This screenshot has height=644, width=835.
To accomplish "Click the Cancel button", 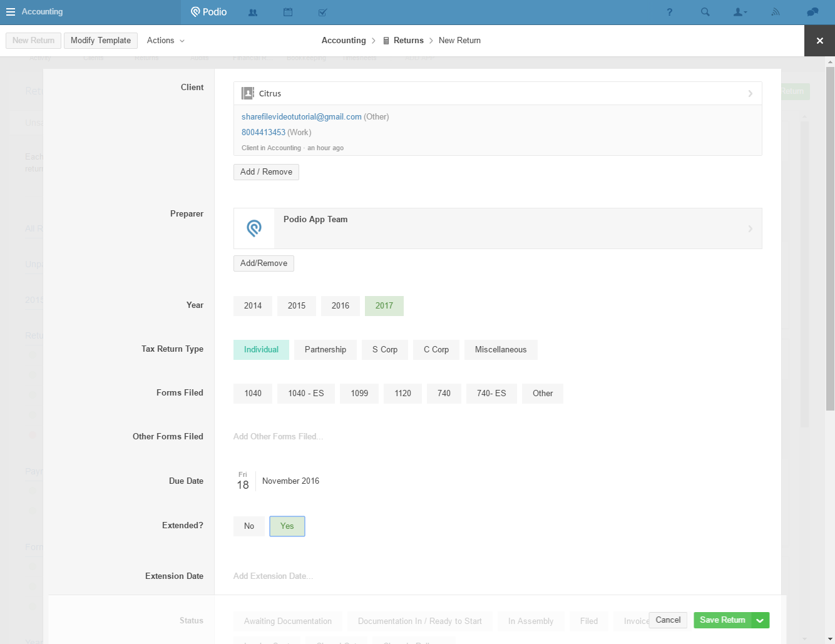I will click(x=668, y=620).
